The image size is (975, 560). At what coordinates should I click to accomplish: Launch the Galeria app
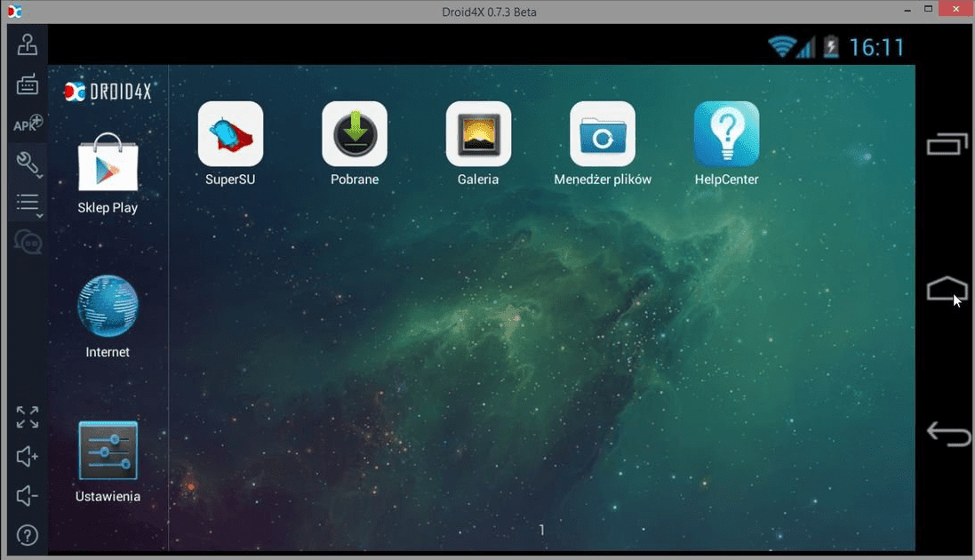478,134
